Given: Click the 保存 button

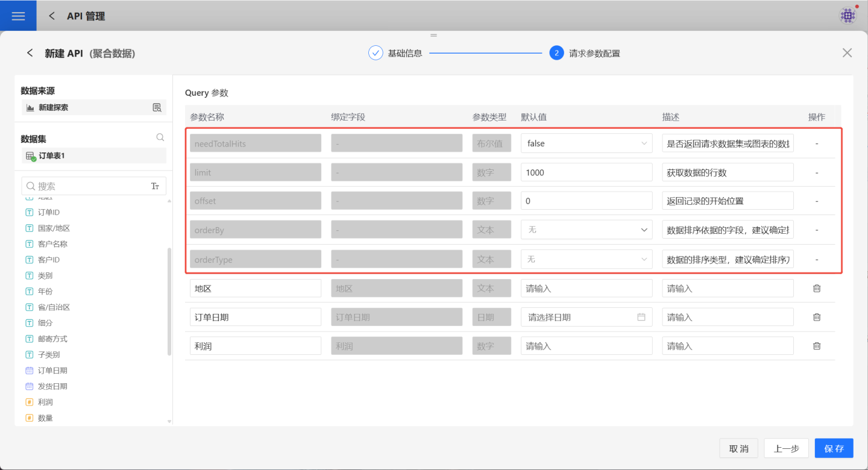Looking at the screenshot, I should click(x=834, y=448).
